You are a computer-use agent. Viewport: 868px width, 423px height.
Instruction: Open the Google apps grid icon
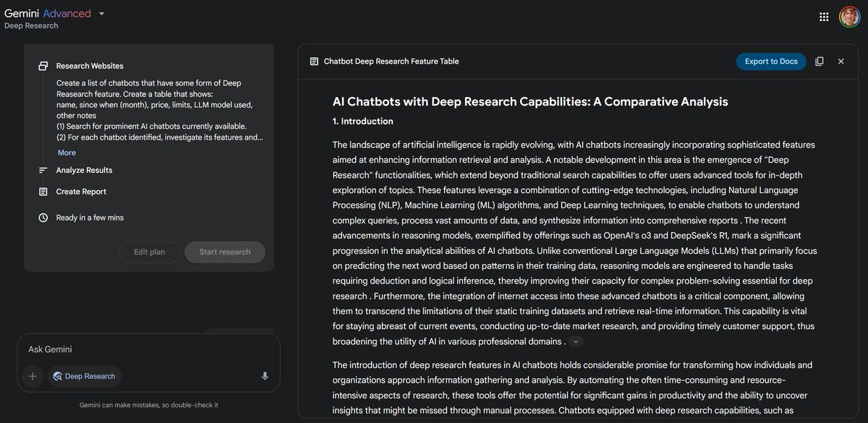(824, 17)
